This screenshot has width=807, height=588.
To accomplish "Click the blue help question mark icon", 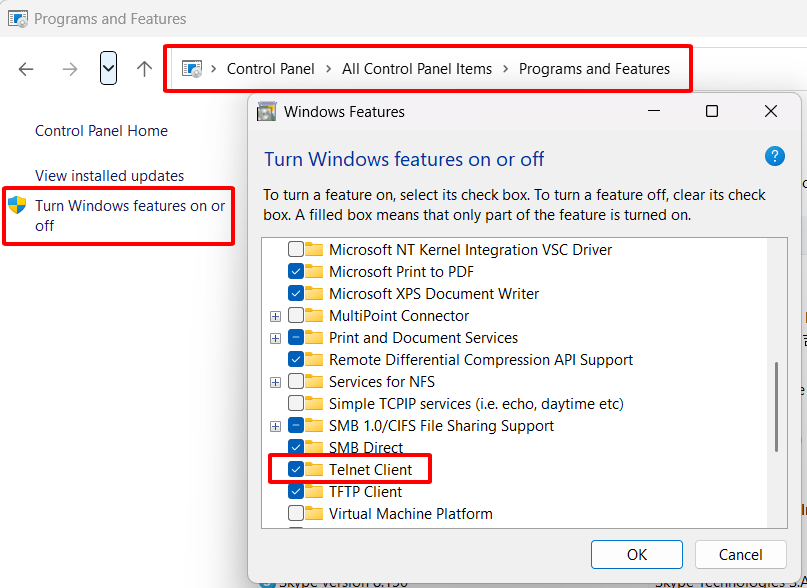I will [774, 156].
